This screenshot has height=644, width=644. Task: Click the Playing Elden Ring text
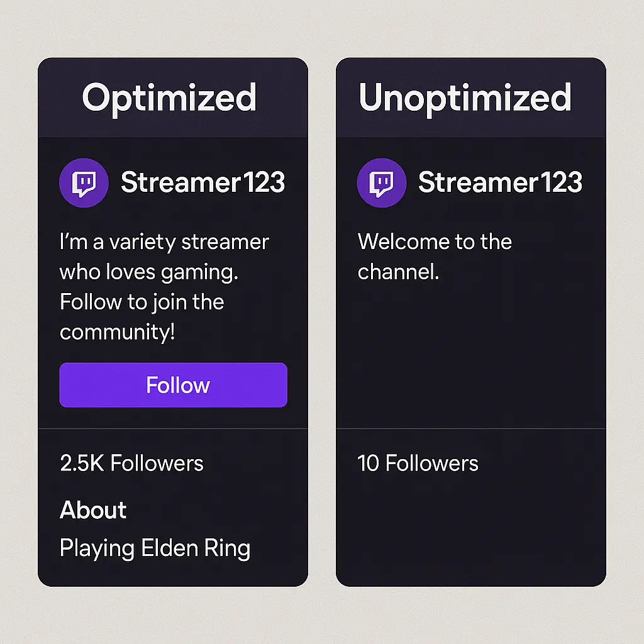tap(155, 548)
